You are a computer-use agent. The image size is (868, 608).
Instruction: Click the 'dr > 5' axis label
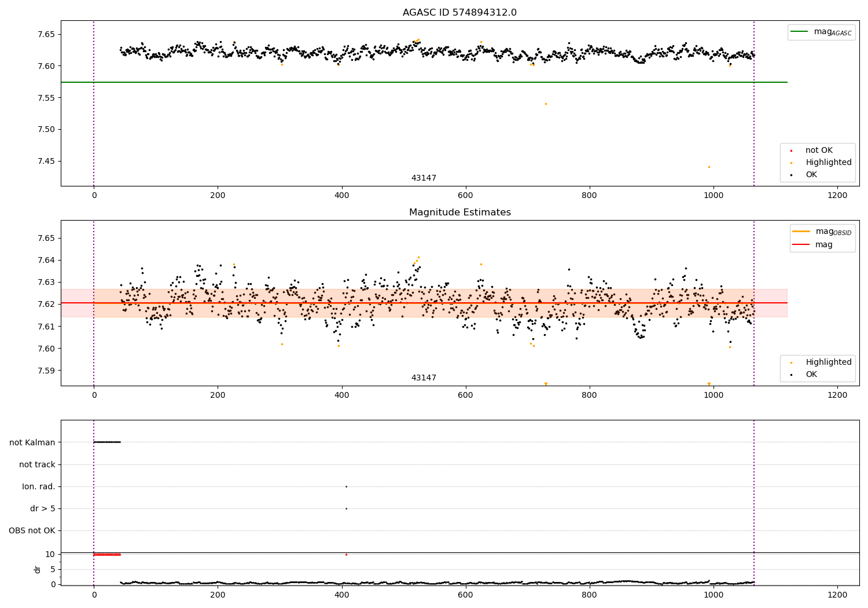43,509
